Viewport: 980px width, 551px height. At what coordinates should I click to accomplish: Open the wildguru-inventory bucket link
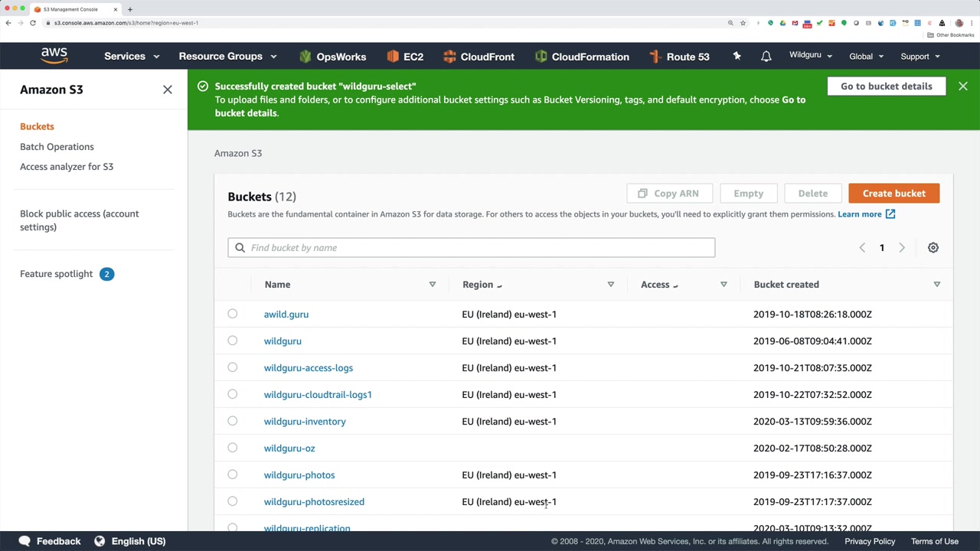pyautogui.click(x=305, y=422)
